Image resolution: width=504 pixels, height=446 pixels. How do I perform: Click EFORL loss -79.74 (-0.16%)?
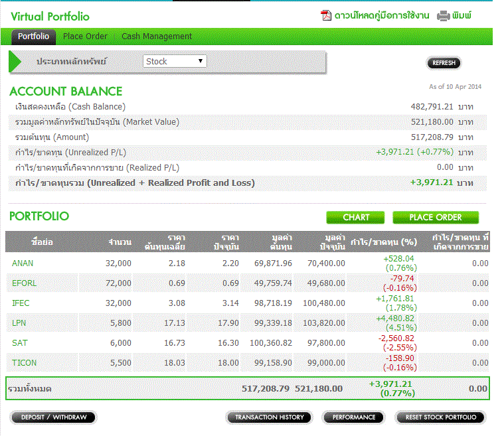click(x=400, y=283)
